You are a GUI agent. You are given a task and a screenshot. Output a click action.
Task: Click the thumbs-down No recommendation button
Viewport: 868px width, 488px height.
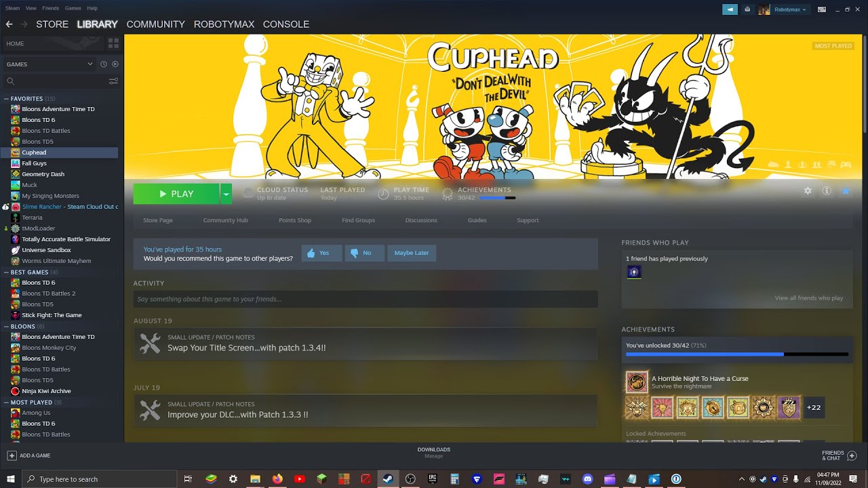364,253
